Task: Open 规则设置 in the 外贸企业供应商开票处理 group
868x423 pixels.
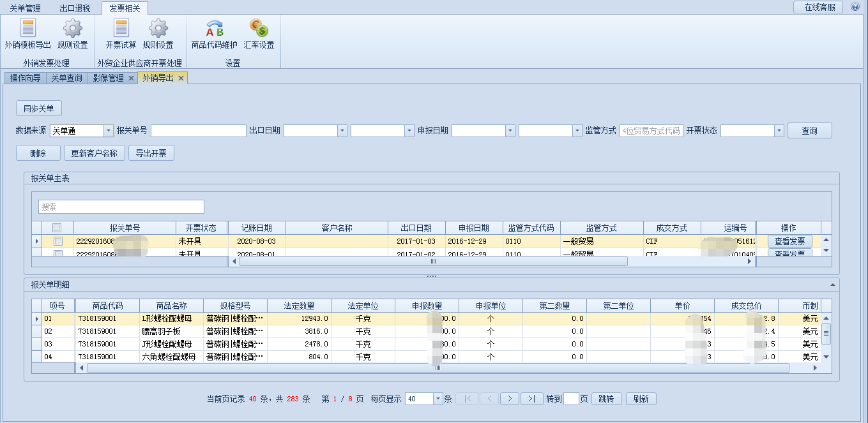Action: click(158, 34)
